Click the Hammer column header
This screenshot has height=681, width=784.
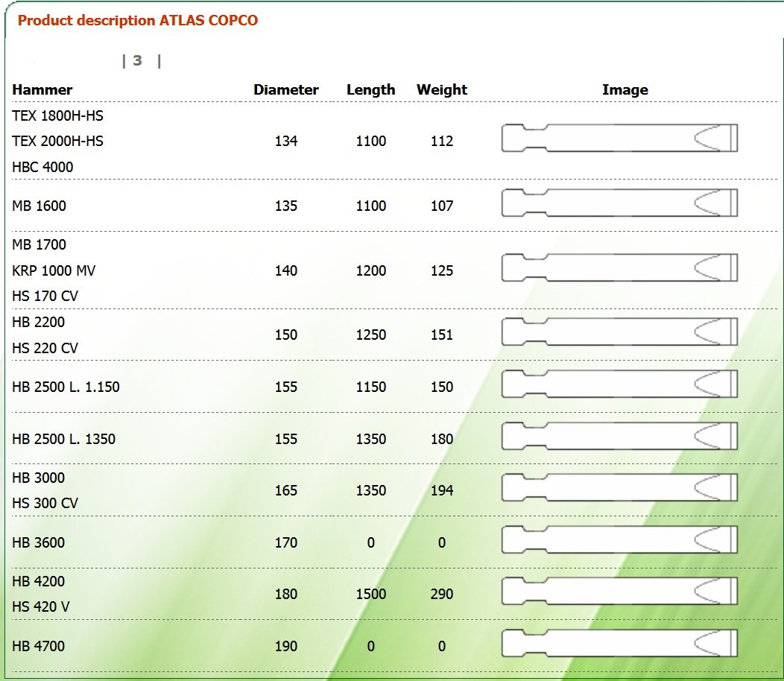click(x=42, y=89)
